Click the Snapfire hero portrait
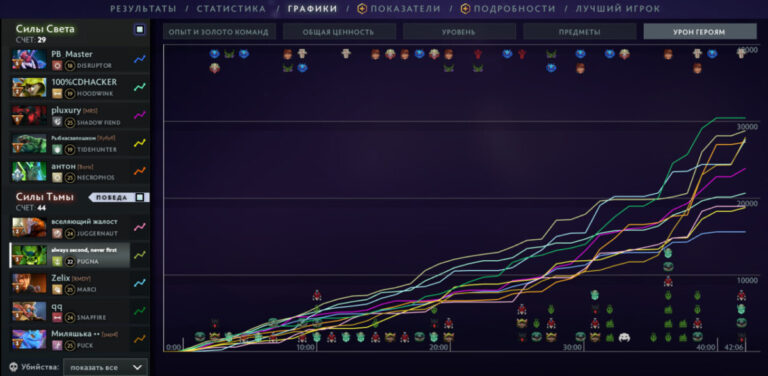The height and width of the screenshot is (376, 768). click(29, 311)
